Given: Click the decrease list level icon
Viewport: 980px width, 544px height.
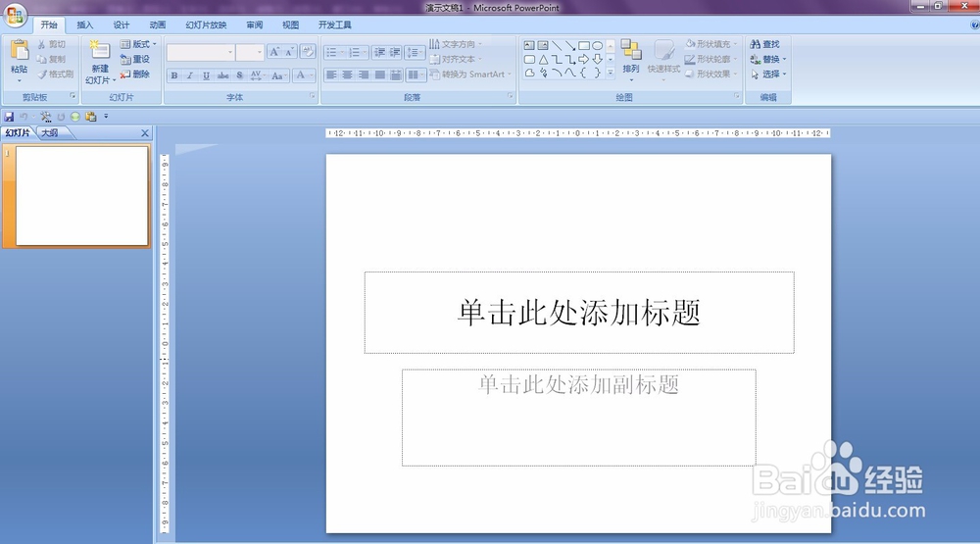Looking at the screenshot, I should [379, 53].
